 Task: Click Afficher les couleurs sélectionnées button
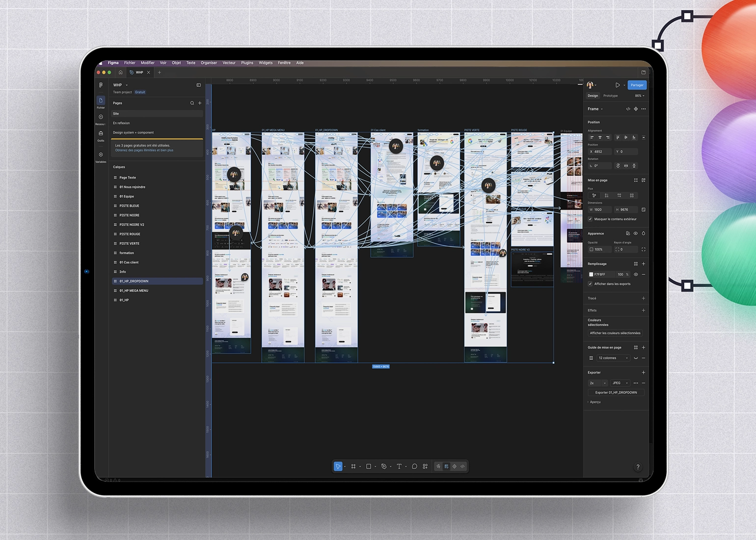(x=615, y=333)
